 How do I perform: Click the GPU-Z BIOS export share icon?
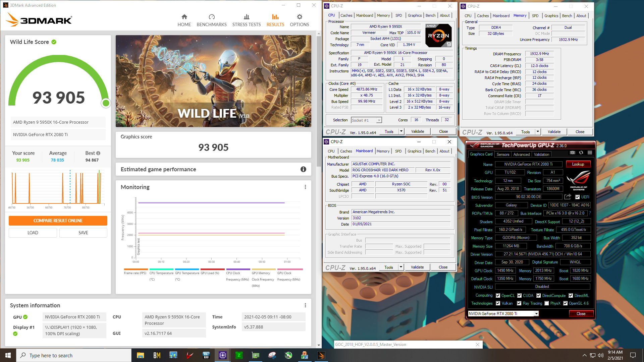click(x=568, y=197)
